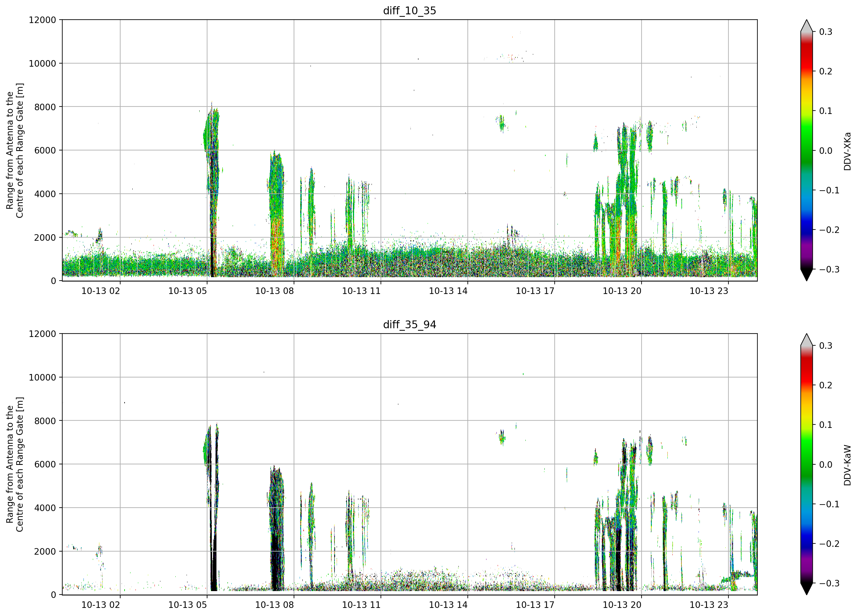Click the 8000 y-tick in the diff_35_94 plot
The width and height of the screenshot is (858, 616).
coord(45,421)
